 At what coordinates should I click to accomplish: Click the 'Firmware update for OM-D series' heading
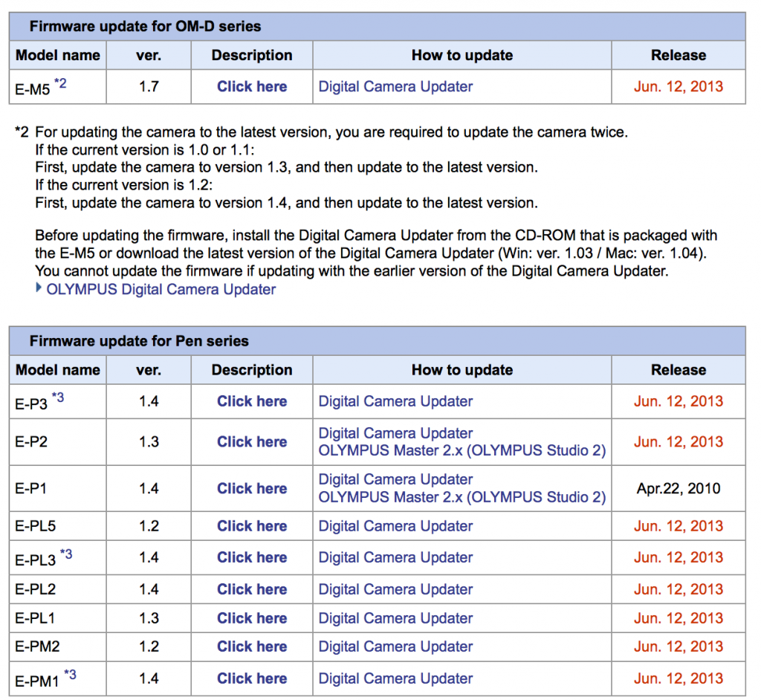point(145,26)
